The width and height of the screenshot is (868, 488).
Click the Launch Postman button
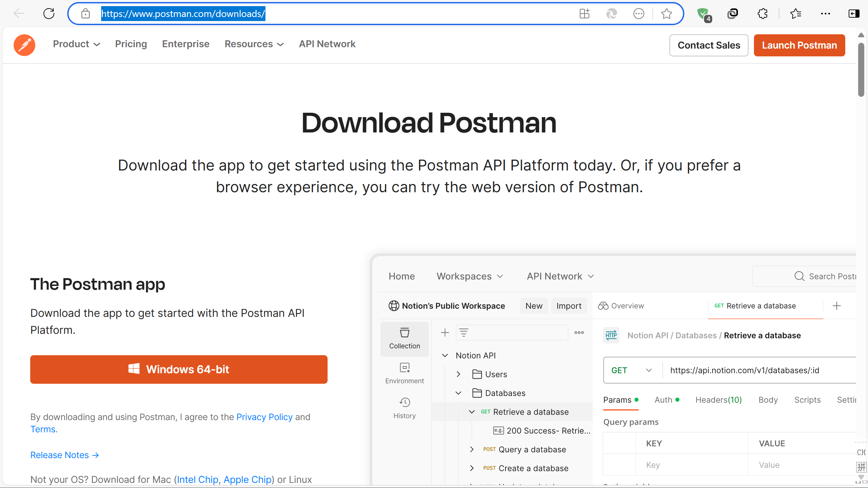pyautogui.click(x=799, y=45)
